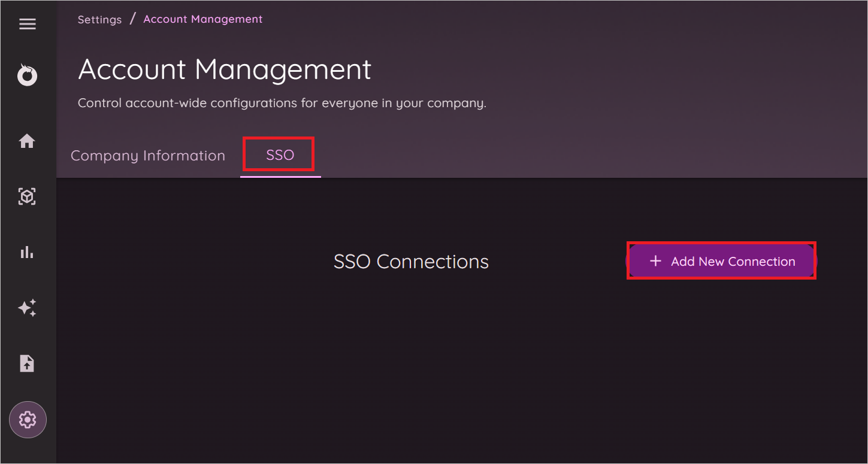Open Settings via the breadcrumb
The image size is (868, 464).
point(99,19)
